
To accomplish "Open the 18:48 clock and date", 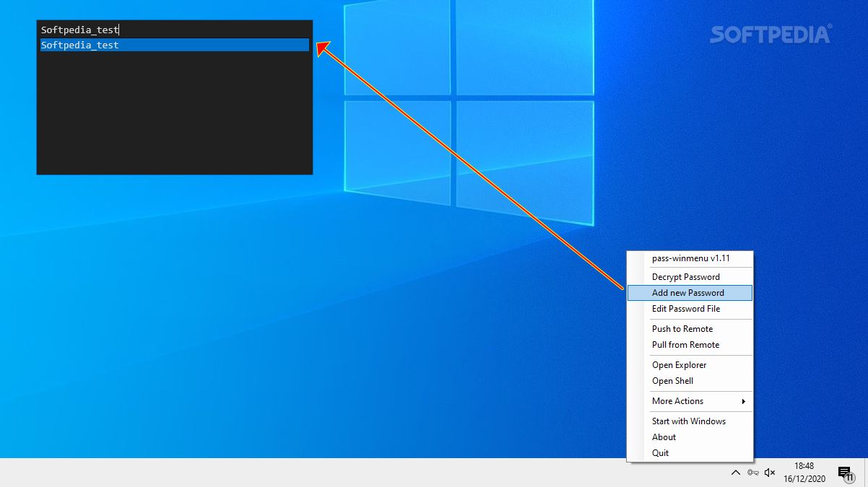I will pyautogui.click(x=804, y=473).
